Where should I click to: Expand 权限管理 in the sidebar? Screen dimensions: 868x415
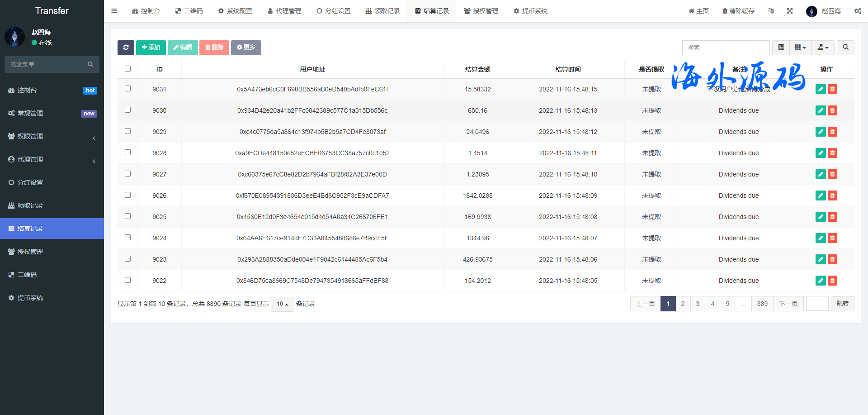[x=52, y=136]
